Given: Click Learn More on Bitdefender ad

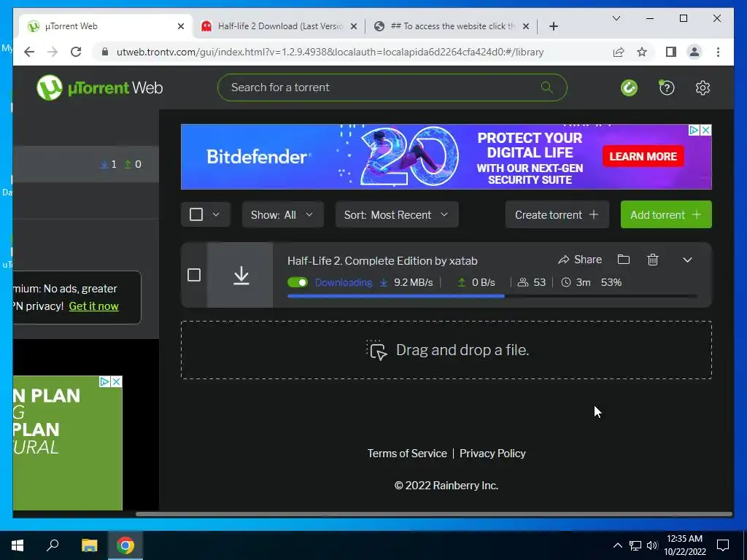Looking at the screenshot, I should coord(643,157).
